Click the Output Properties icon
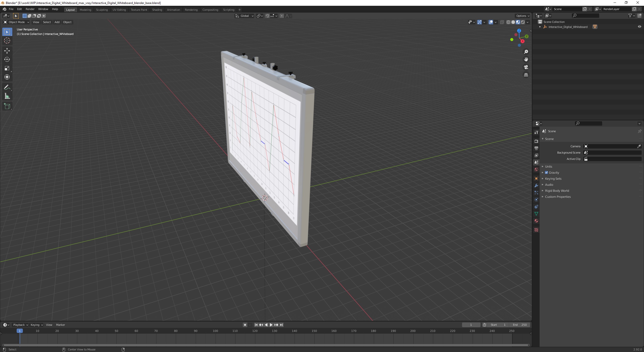The height and width of the screenshot is (352, 644). [x=536, y=148]
